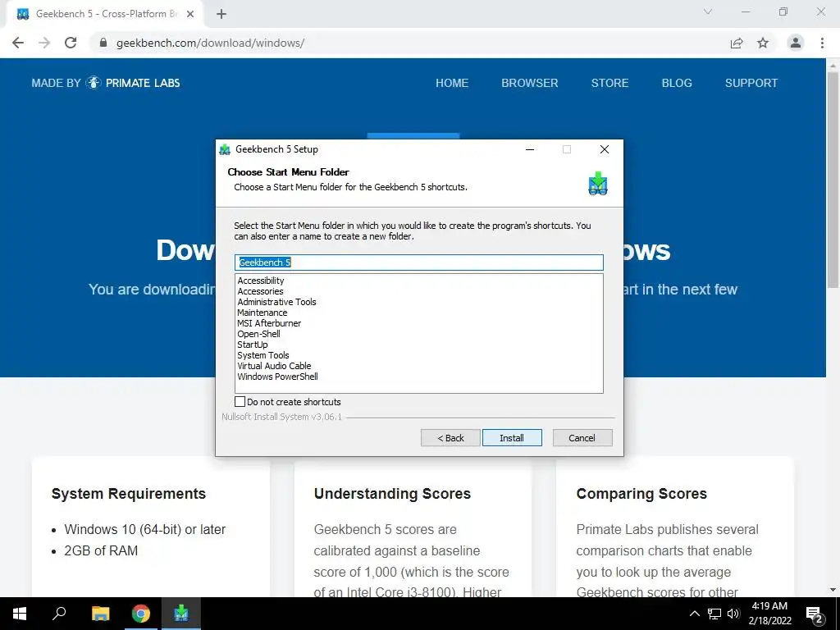
Task: Open Windows taskbar search
Action: point(59,614)
